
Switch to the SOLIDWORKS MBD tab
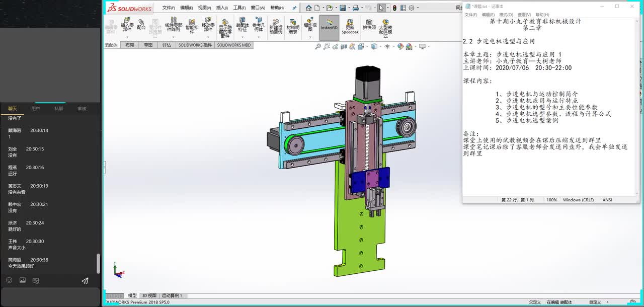click(x=234, y=45)
